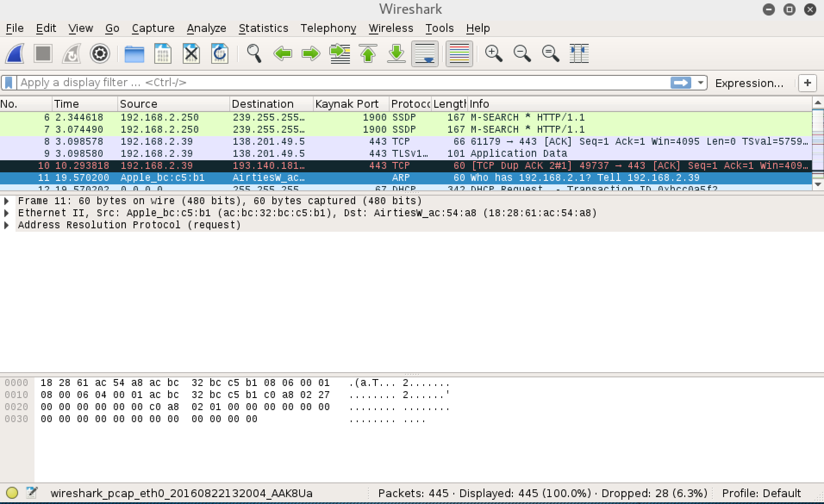Go back to previous packet arrow

point(283,54)
